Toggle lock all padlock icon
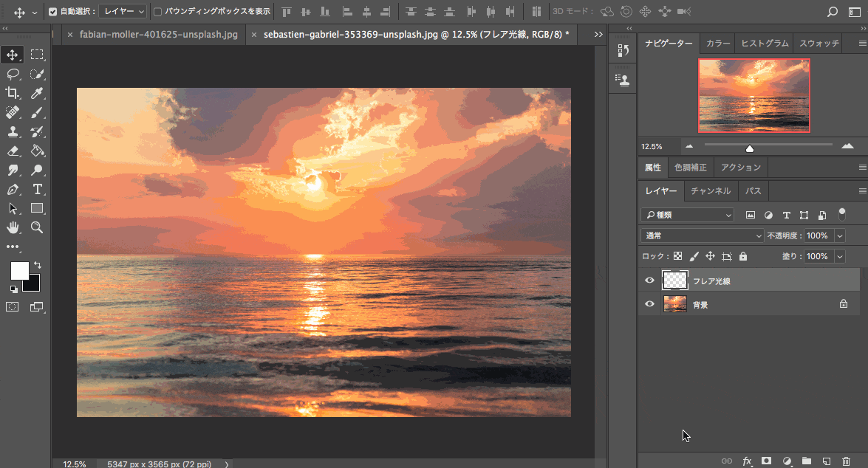The image size is (868, 468). pos(743,256)
